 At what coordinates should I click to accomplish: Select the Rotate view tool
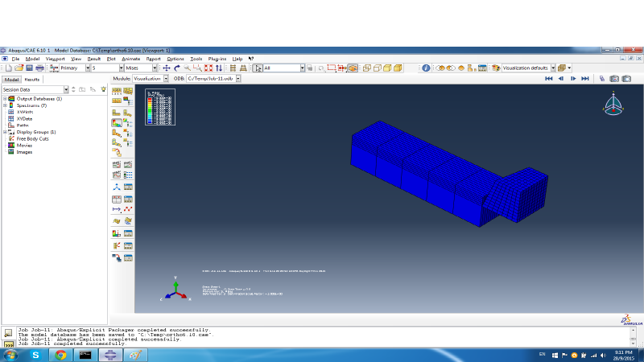[177, 68]
